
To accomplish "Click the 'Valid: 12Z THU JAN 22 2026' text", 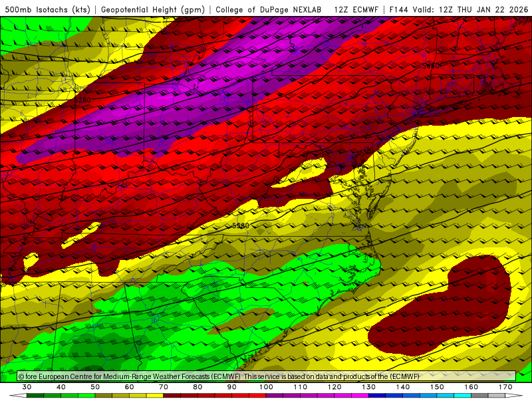I will pyautogui.click(x=470, y=9).
